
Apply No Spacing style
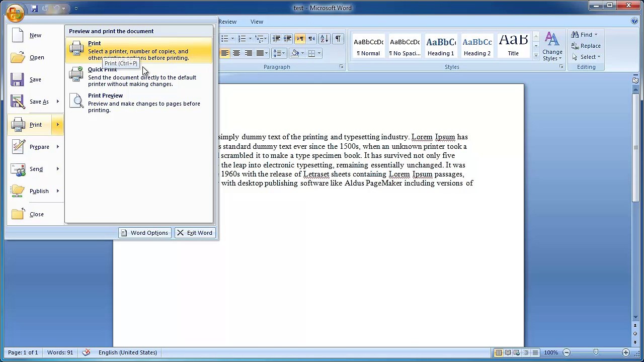coord(405,46)
